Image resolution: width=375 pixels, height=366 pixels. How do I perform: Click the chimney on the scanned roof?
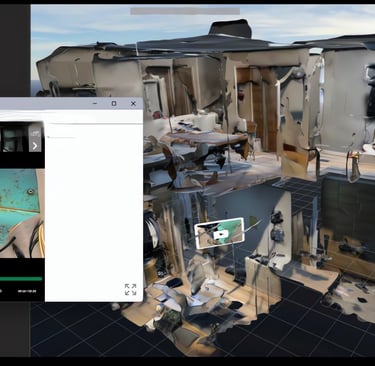pyautogui.click(x=231, y=29)
